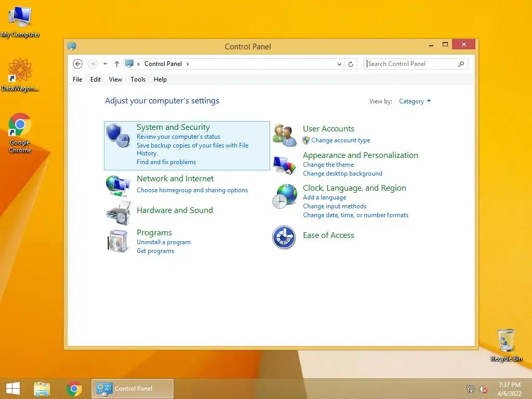The width and height of the screenshot is (532, 399).
Task: Select the Google Chrome desktop shortcut
Action: pyautogui.click(x=20, y=133)
